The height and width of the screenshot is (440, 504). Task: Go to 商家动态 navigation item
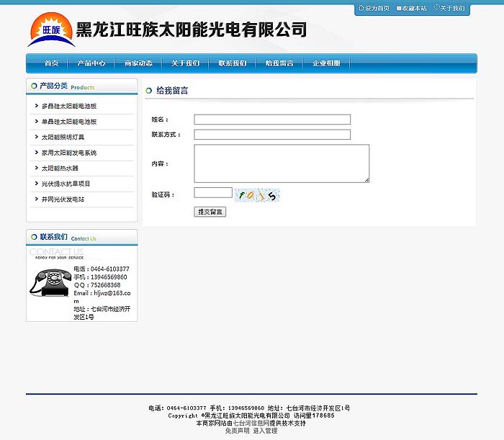[x=138, y=63]
